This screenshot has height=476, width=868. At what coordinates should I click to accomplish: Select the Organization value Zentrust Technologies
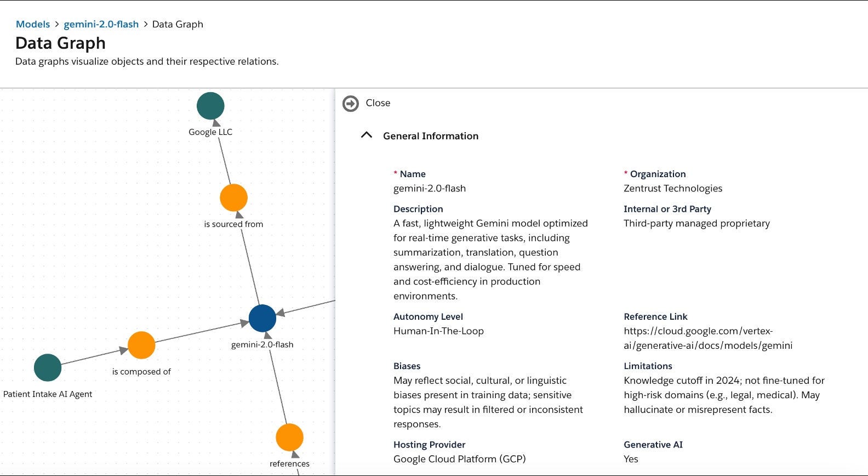click(673, 188)
